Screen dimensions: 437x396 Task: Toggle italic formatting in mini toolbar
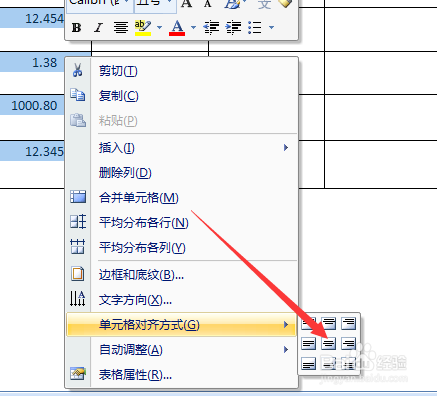click(98, 28)
